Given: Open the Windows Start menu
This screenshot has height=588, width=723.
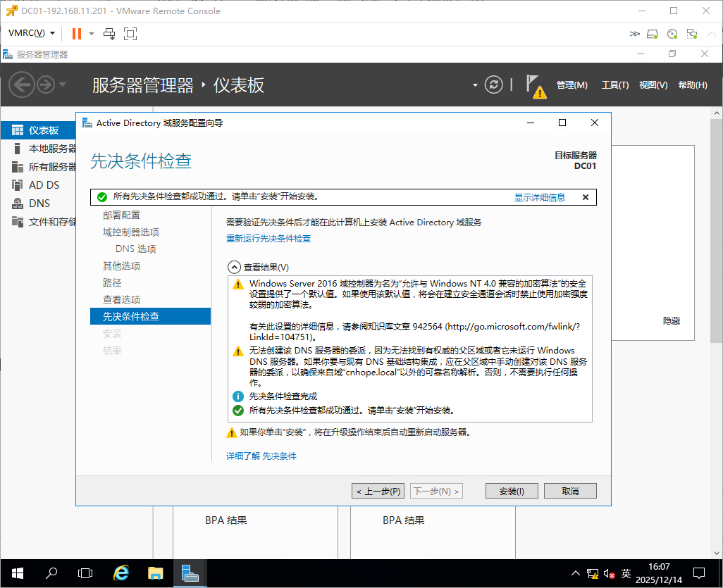Looking at the screenshot, I should pyautogui.click(x=18, y=573).
